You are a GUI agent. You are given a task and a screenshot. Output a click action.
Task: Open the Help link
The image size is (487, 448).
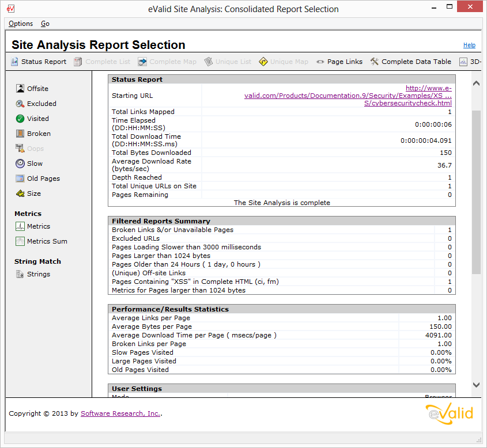[x=469, y=45]
